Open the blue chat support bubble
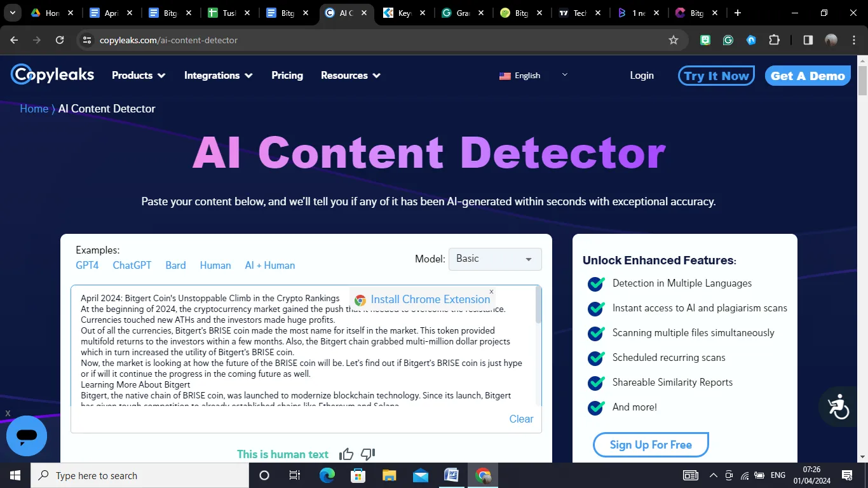The height and width of the screenshot is (488, 868). point(27,436)
